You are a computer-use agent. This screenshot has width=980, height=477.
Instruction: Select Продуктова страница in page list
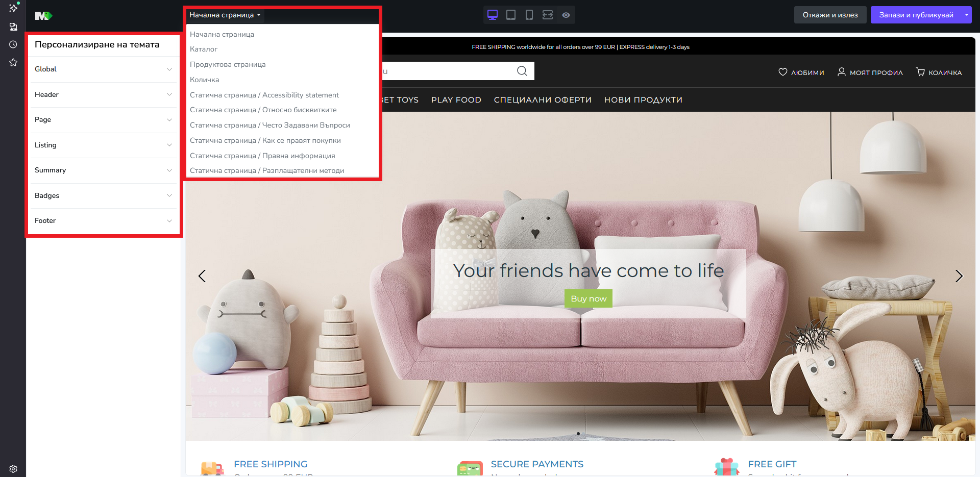tap(228, 64)
